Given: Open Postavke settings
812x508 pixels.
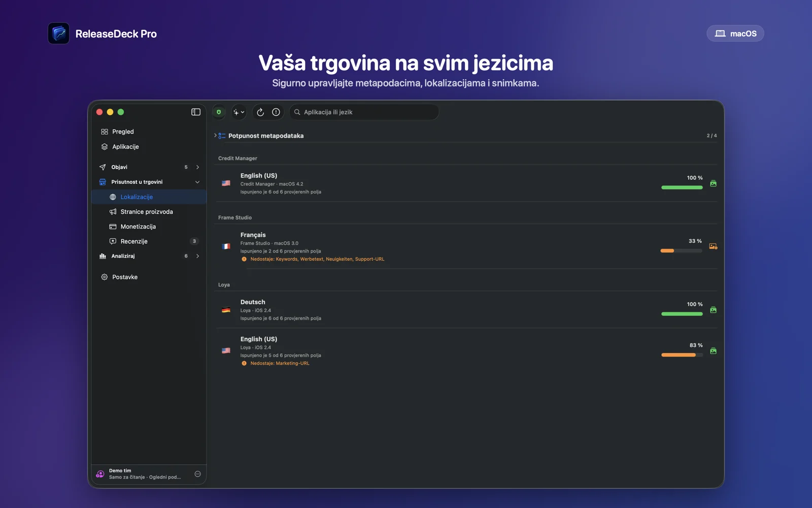Looking at the screenshot, I should 149,277.
